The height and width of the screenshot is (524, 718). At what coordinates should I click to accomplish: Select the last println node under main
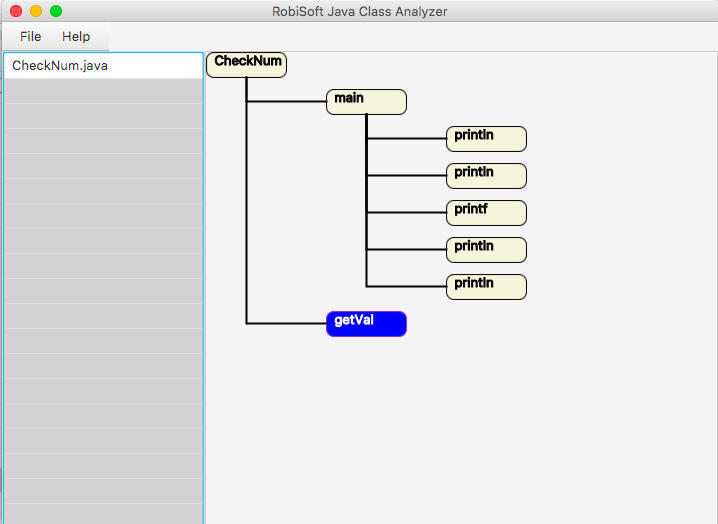486,287
